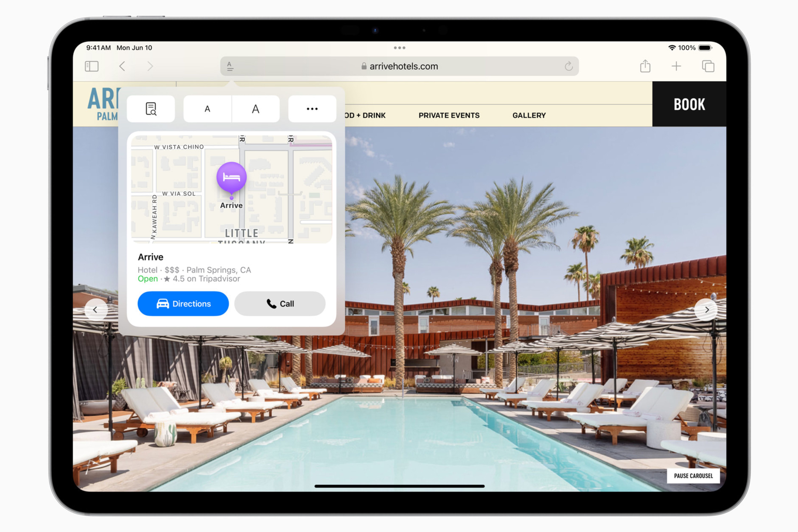Click the more options '...' button
Screen dimensions: 798x532
click(313, 109)
